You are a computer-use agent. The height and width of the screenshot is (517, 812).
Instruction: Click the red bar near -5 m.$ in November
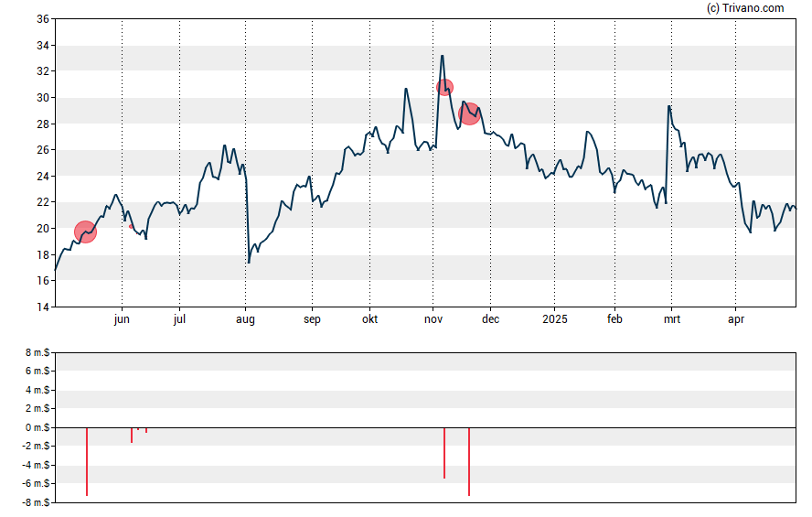[444, 453]
